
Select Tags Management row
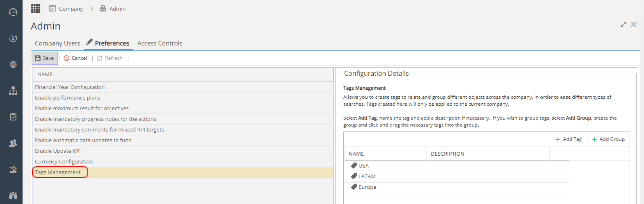[x=183, y=172]
